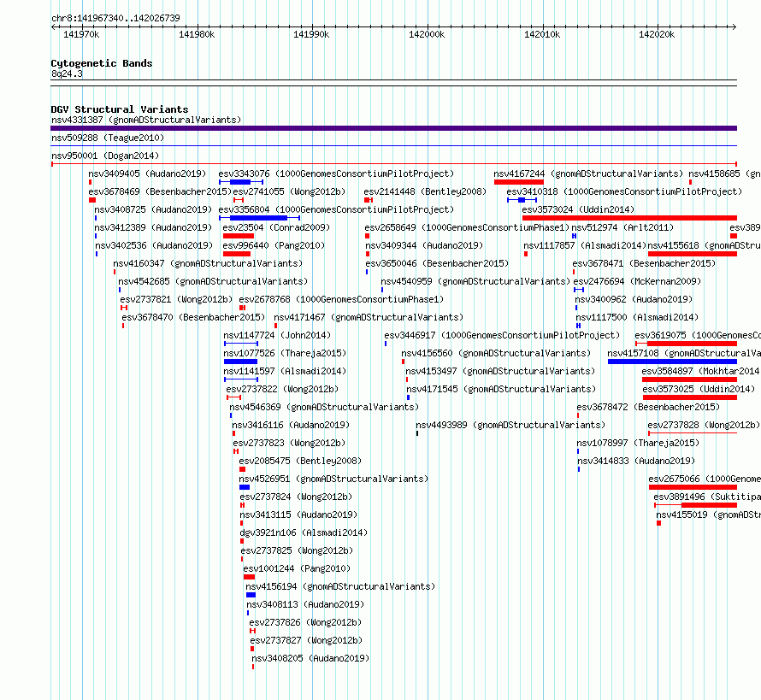This screenshot has height=700, width=761.
Task: Open the esv2741055 (Wong2012b) label
Action: 289,191
